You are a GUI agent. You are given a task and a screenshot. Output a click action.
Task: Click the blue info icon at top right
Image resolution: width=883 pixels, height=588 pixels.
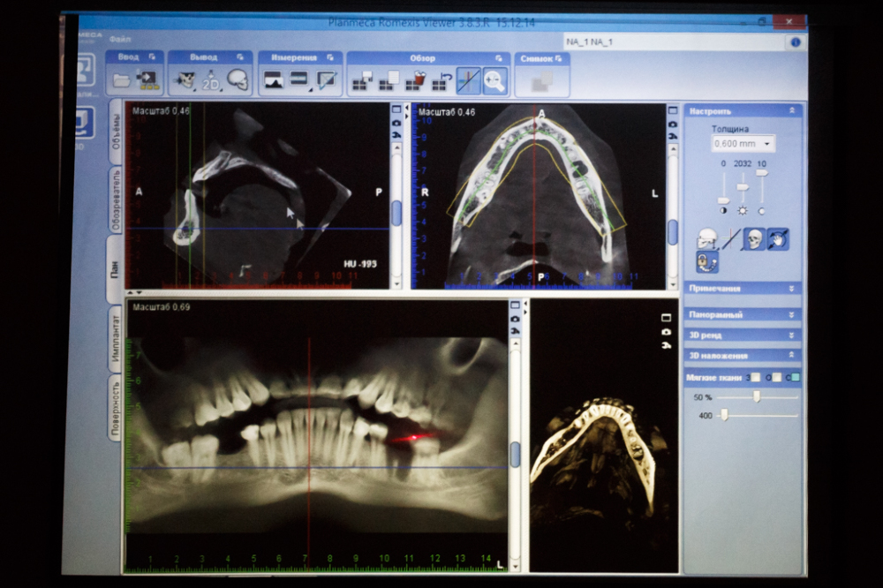click(796, 41)
